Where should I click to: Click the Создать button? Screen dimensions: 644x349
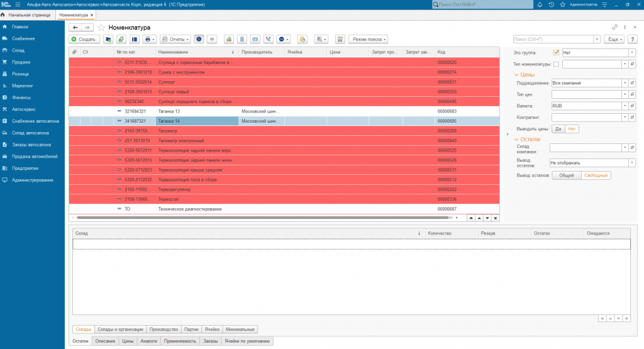click(x=84, y=40)
